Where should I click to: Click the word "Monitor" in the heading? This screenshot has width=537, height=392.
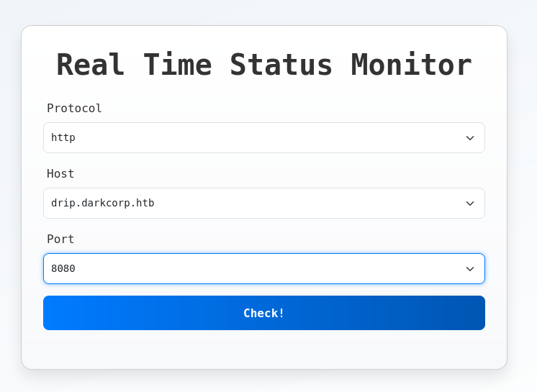point(411,65)
